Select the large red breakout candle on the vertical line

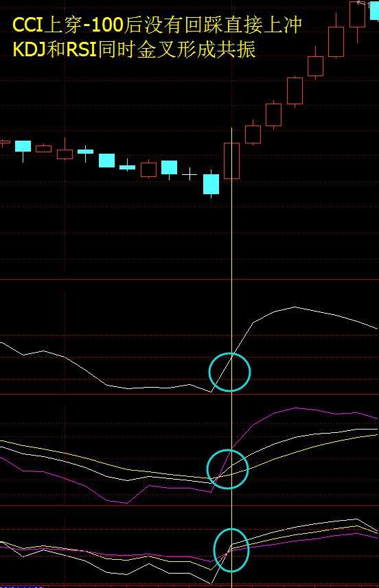coord(231,161)
